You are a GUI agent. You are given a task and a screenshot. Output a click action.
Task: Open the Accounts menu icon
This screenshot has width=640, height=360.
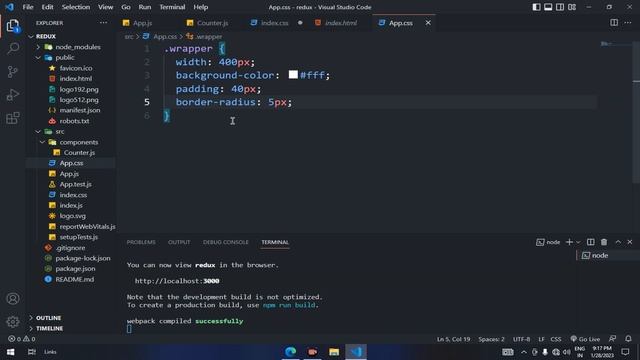click(x=13, y=299)
